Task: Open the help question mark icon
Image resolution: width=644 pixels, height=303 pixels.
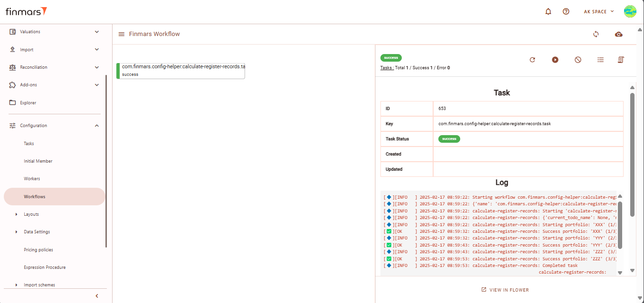Action: 566,12
